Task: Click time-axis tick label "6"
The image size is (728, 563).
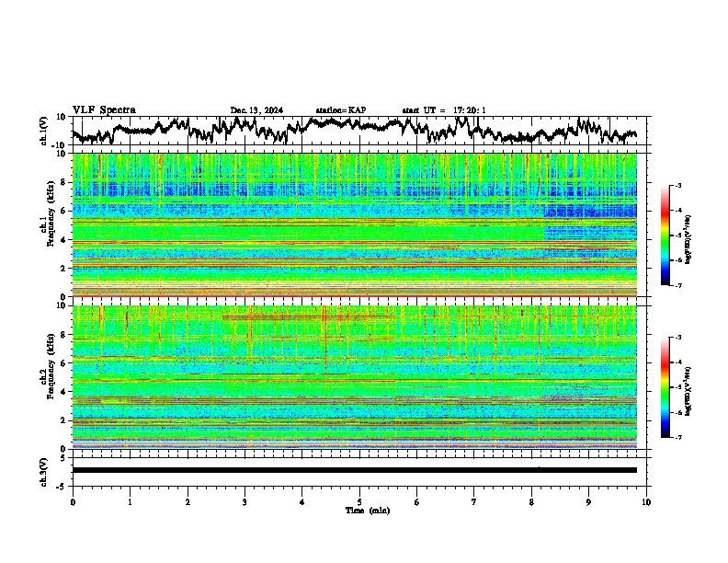Action: tap(416, 502)
